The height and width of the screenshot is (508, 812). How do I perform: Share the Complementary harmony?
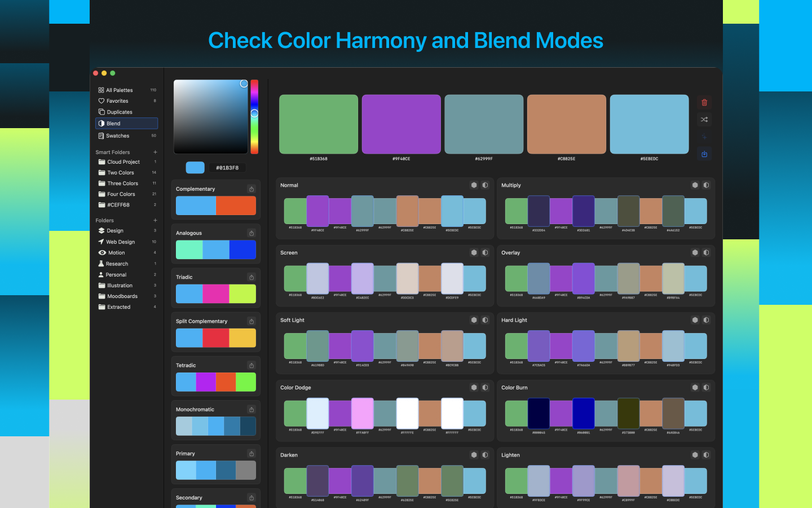pos(251,189)
